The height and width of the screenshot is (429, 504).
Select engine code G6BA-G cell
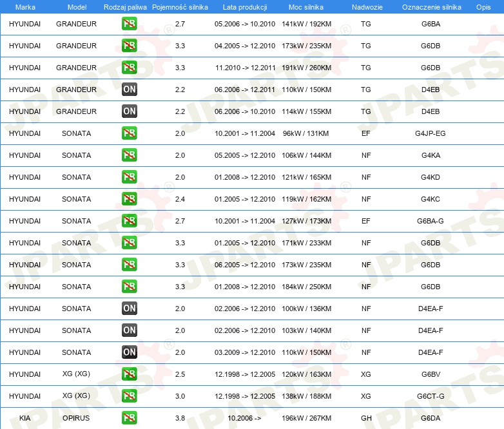coord(430,221)
